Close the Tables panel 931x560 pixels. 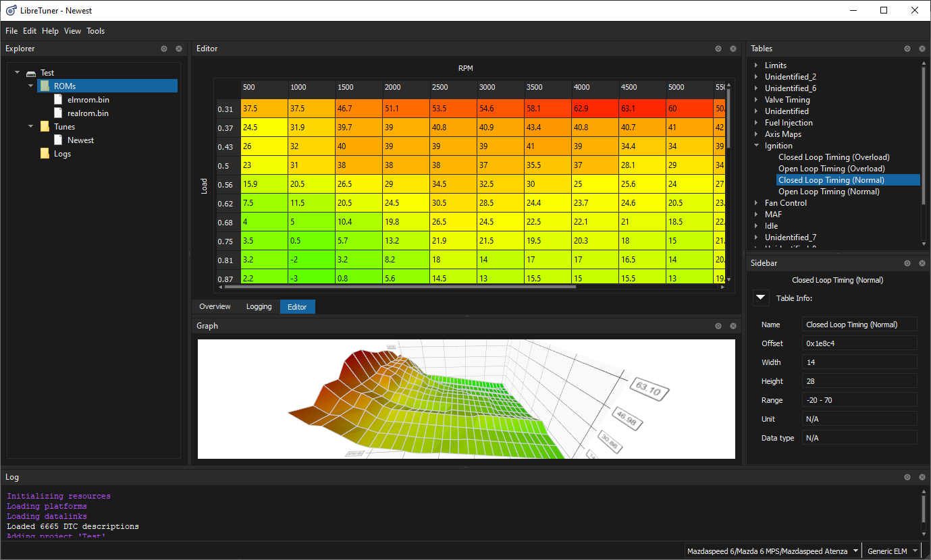click(922, 49)
